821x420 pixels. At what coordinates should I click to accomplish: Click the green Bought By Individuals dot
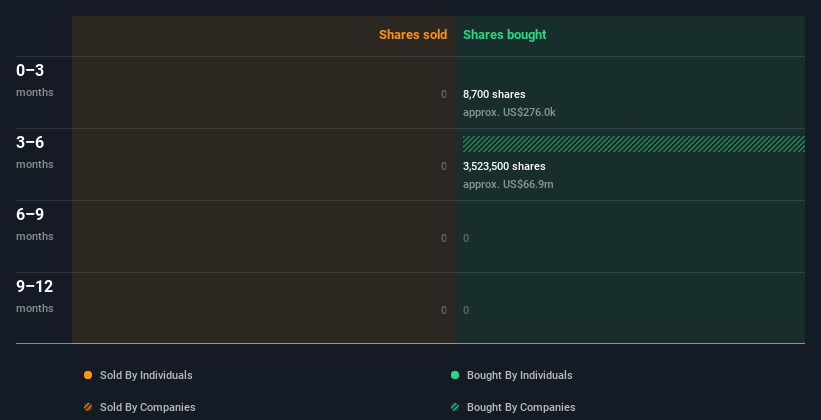click(x=455, y=375)
